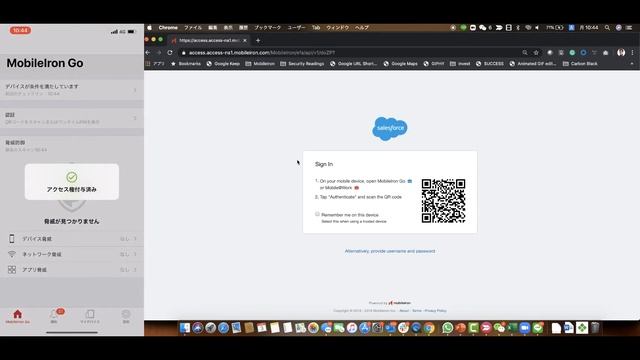The image size is (640, 360).
Task: Open the デバイス脅威 row chevron
Action: point(135,239)
